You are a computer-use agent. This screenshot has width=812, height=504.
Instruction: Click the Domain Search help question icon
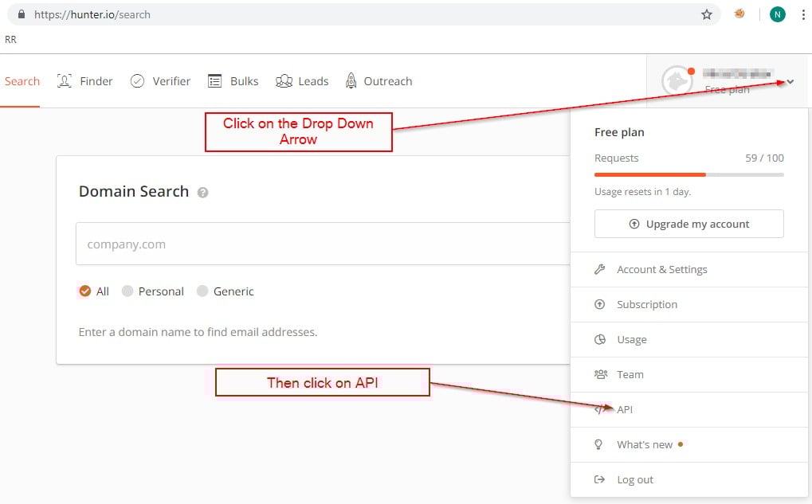(x=202, y=193)
